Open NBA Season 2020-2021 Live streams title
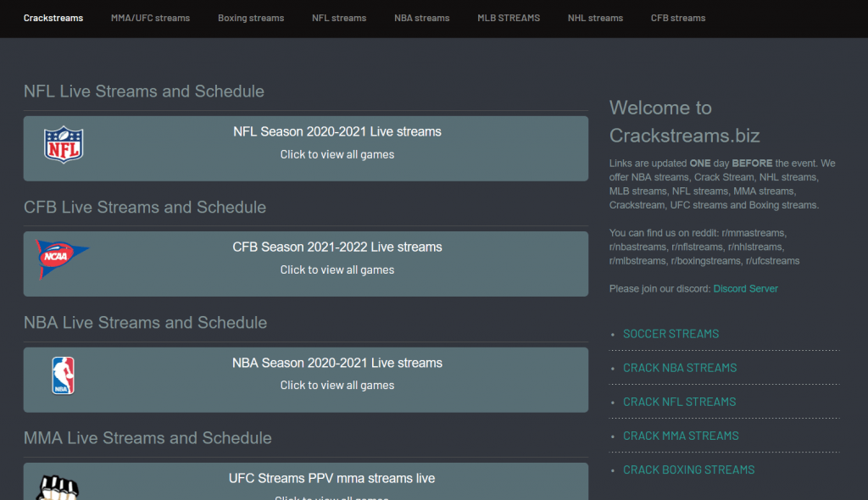868x500 pixels. pos(337,363)
